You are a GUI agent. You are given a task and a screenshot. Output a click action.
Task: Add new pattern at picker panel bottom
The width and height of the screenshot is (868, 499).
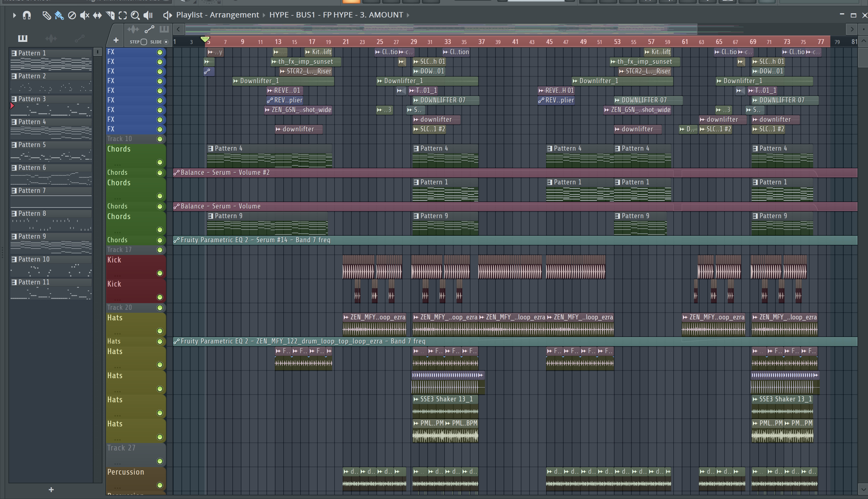coord(51,490)
